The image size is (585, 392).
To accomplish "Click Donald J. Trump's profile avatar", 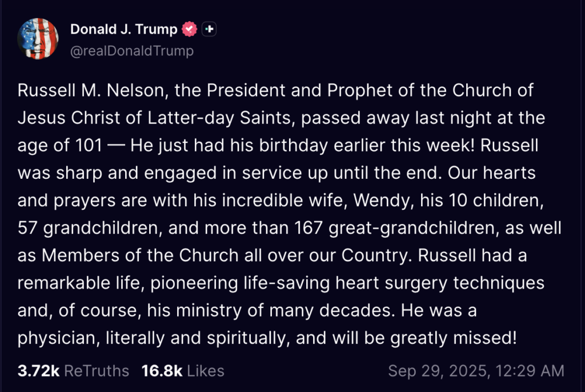I will point(38,38).
